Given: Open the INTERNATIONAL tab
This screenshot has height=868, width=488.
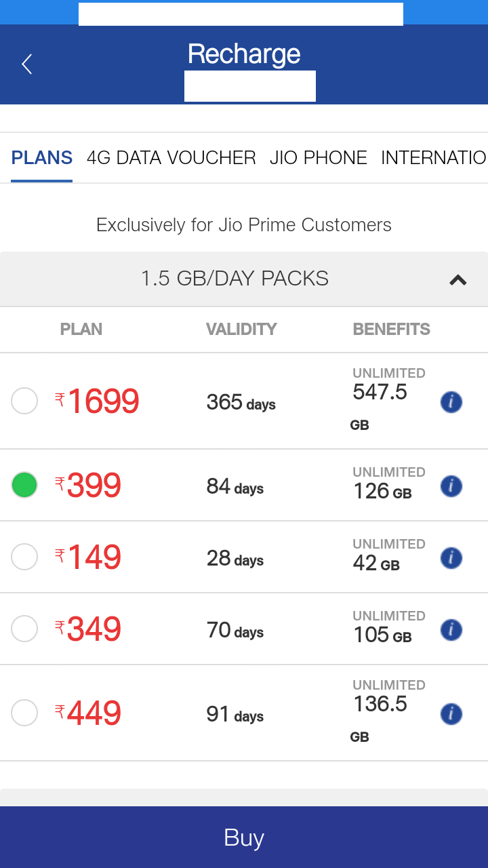Looking at the screenshot, I should (x=433, y=158).
